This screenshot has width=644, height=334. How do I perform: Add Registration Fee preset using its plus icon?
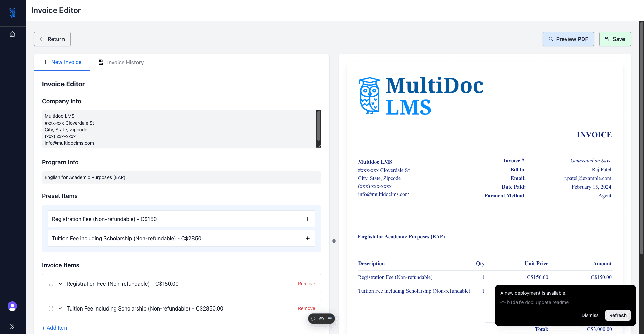click(x=307, y=219)
